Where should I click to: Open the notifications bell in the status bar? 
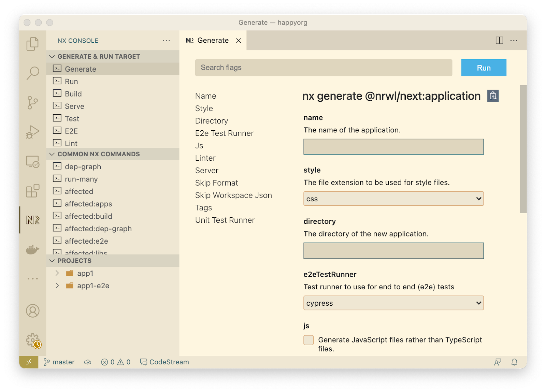(515, 362)
